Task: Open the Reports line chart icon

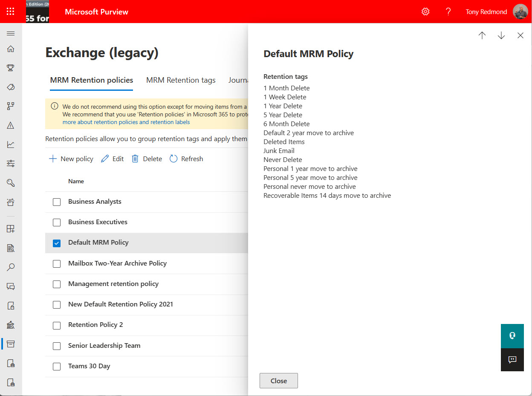Action: (11, 145)
